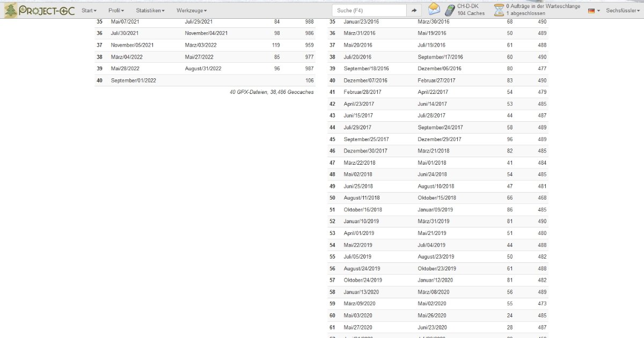
Task: Select the date Januar/23/2016
Action: [x=361, y=21]
